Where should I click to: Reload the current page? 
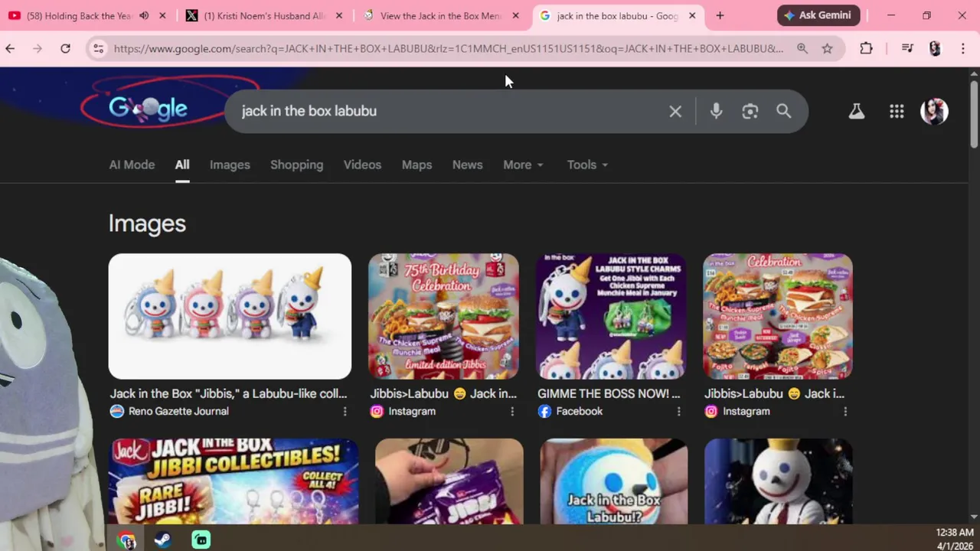66,48
